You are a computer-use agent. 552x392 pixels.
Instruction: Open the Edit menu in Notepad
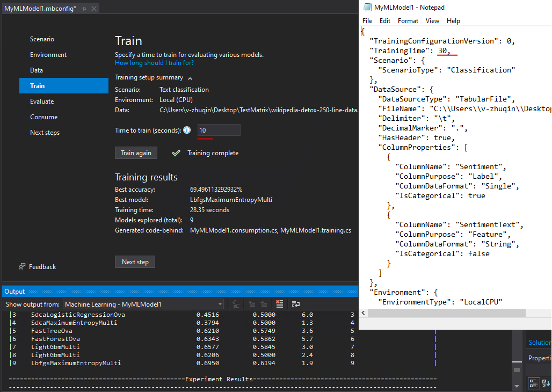coord(385,21)
